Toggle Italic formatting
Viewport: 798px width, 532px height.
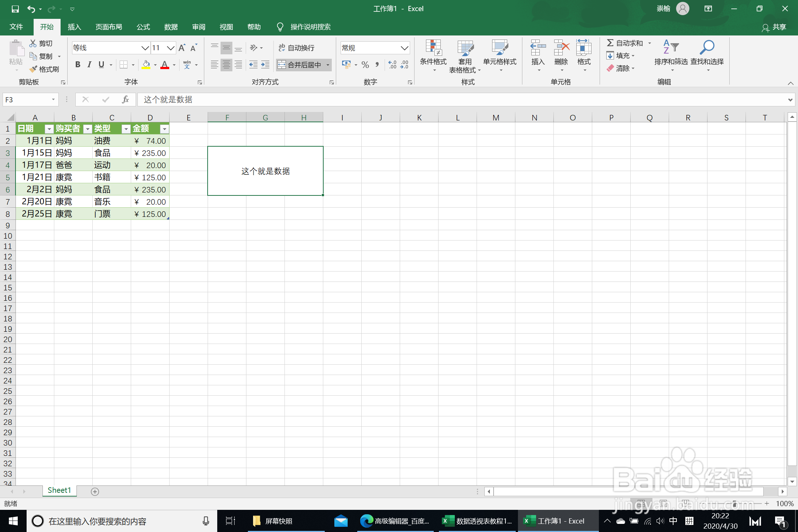89,65
